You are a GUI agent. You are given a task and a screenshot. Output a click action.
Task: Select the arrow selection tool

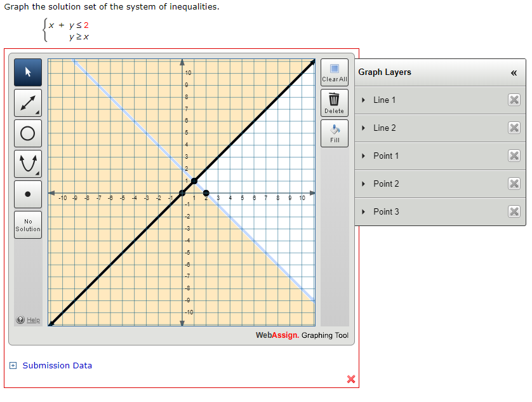coord(27,72)
